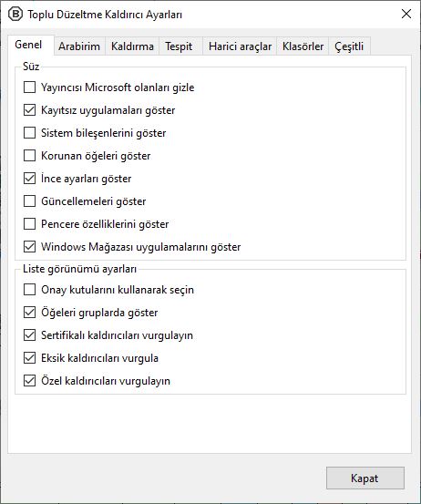Toggle Pencere özelliklerini göster checkbox
This screenshot has height=504, width=421.
coord(29,224)
